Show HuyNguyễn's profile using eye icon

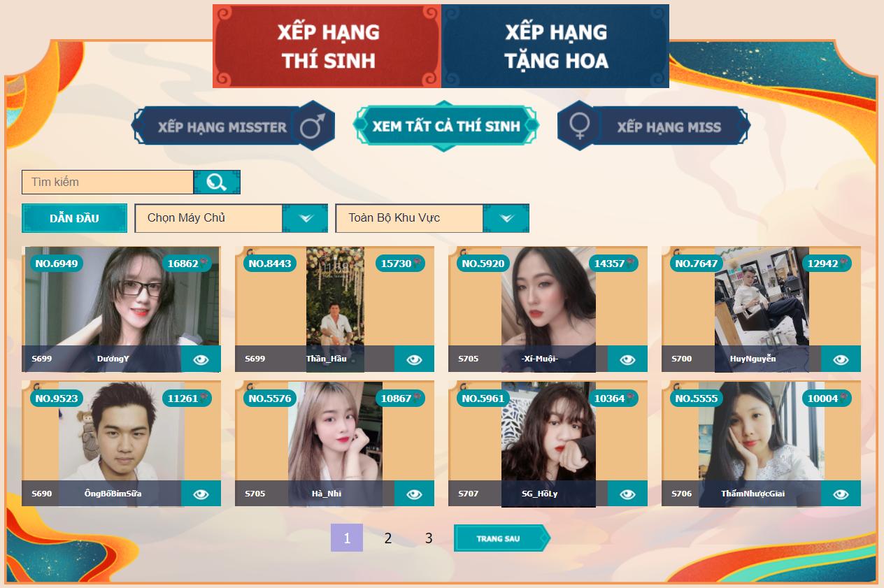[x=841, y=359]
